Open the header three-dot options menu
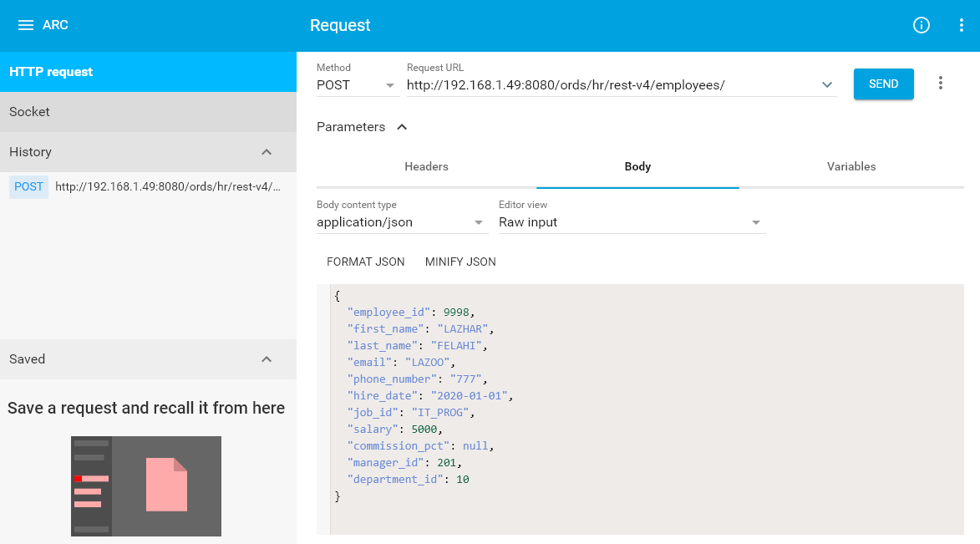980x544 pixels. click(x=962, y=25)
